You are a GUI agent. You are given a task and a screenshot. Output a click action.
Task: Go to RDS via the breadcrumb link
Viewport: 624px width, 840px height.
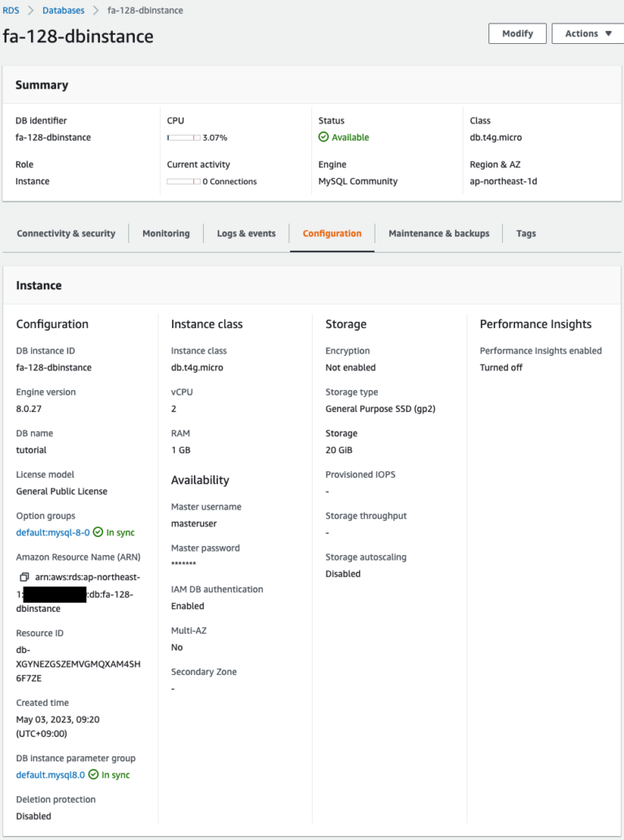pos(11,11)
